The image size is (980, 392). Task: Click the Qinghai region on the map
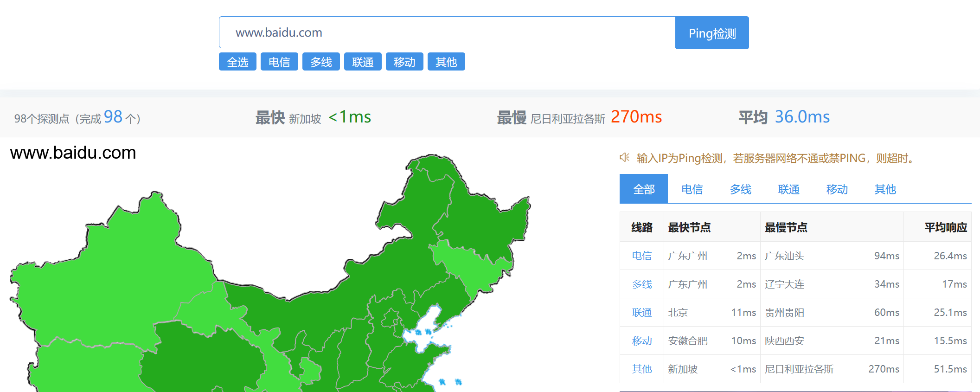point(204,357)
